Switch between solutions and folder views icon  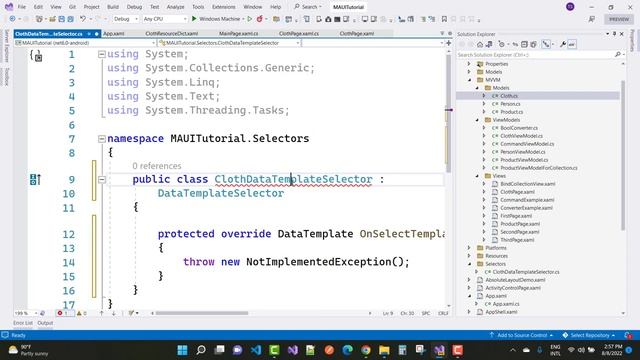tap(489, 44)
